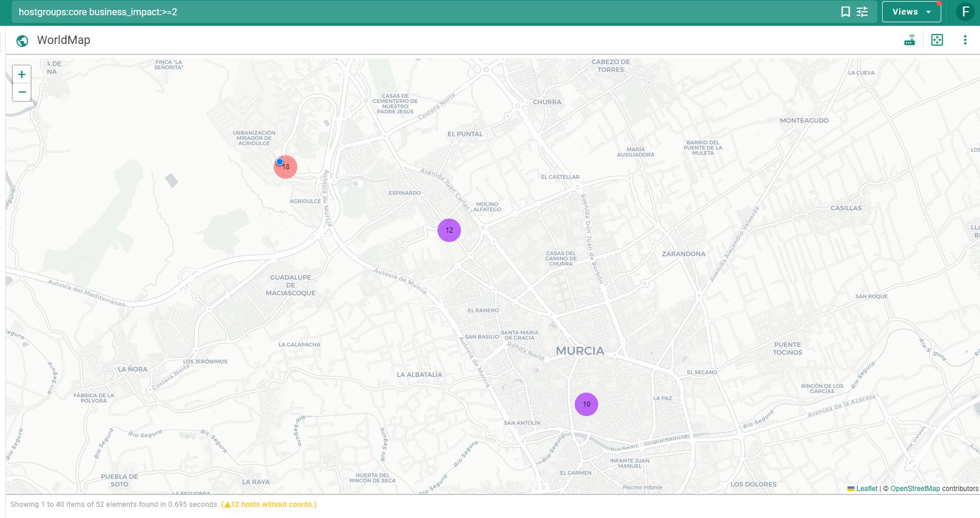
Task: Click the blue dot marker
Action: [x=280, y=162]
